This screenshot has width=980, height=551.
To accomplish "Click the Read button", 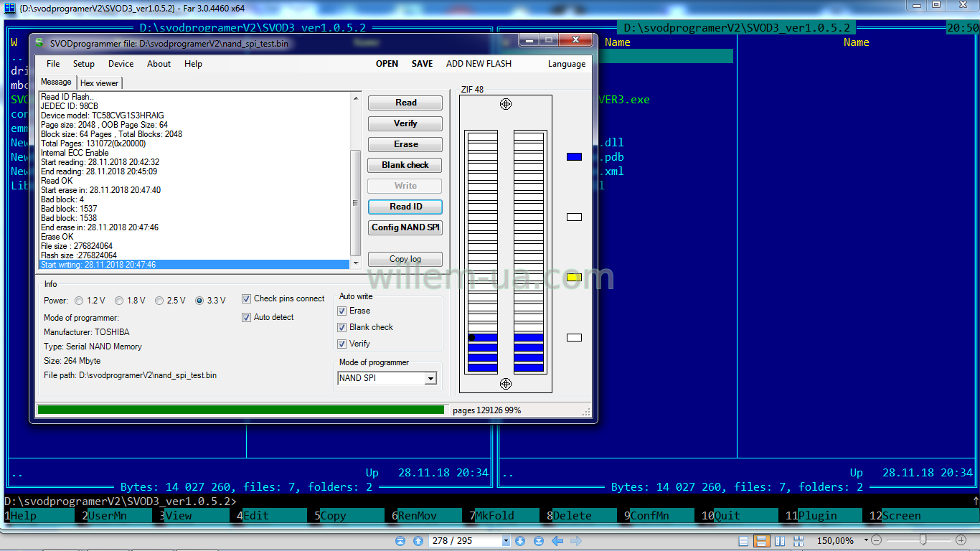I will 405,103.
